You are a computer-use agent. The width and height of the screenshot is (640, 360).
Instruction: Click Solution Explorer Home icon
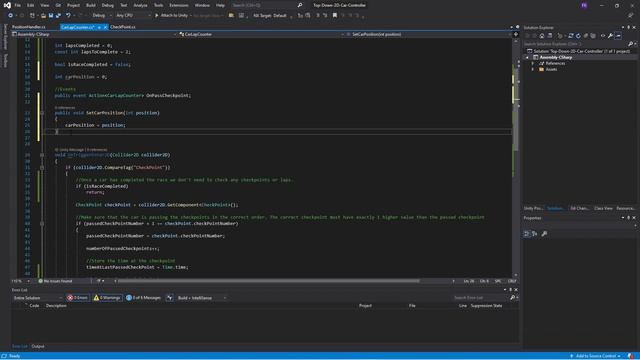point(542,36)
